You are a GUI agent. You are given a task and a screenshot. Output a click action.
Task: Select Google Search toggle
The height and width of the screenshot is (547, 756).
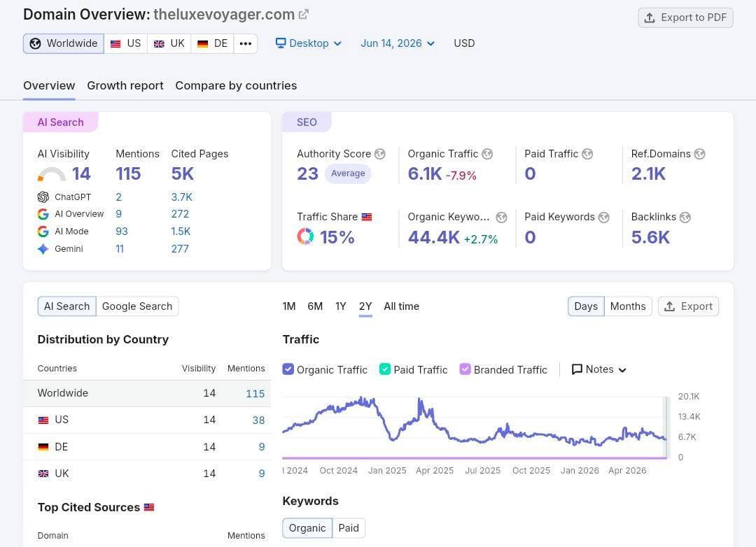(x=137, y=306)
